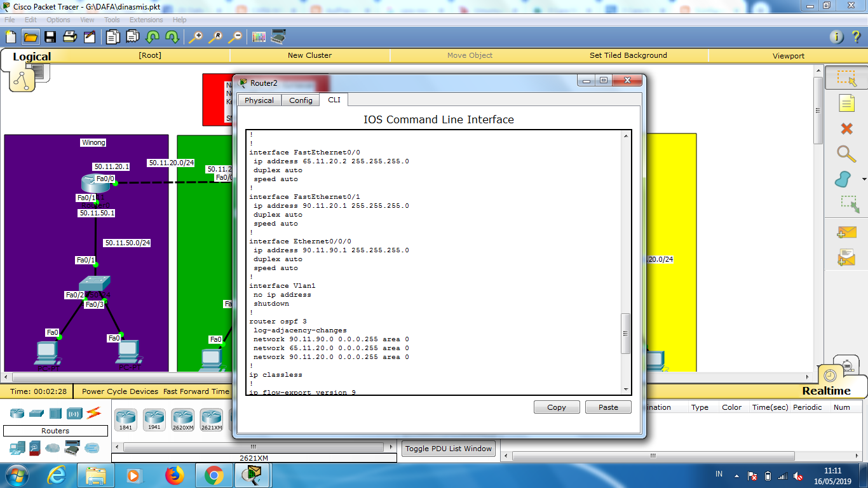Click the Save toolbar icon

point(49,36)
